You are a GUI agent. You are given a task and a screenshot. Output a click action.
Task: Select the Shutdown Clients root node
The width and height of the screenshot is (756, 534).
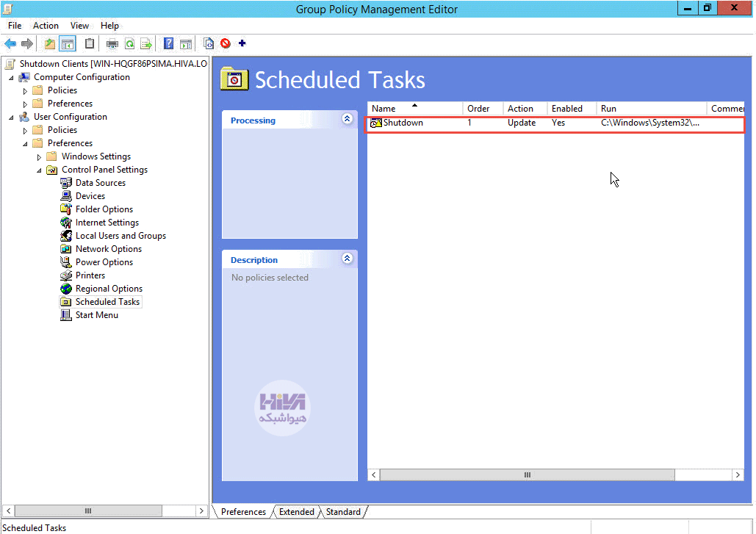coord(113,64)
